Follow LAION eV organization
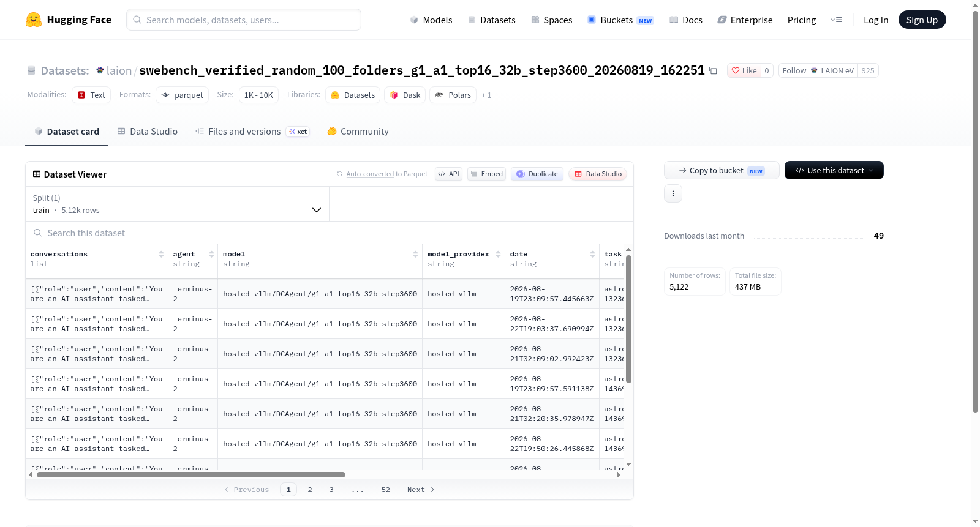Viewport: 980px width, 527px height. coord(818,70)
